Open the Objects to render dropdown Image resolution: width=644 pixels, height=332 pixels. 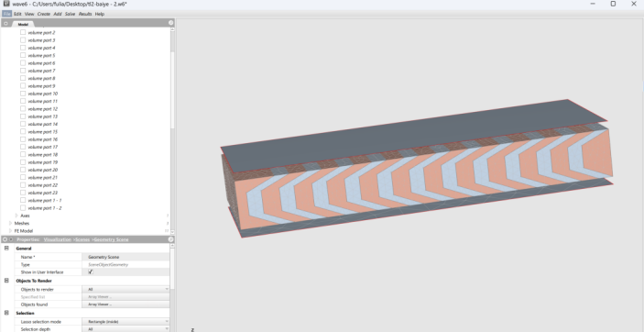click(126, 289)
